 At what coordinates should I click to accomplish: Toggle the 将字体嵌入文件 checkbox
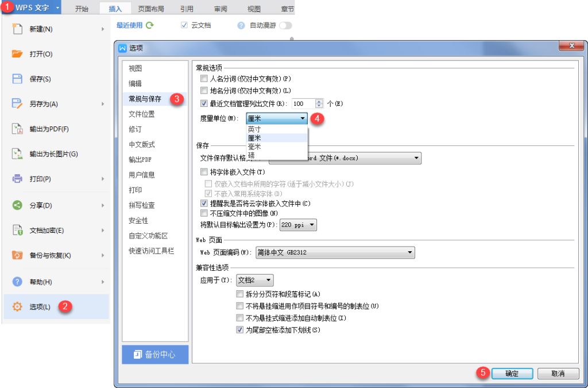204,172
